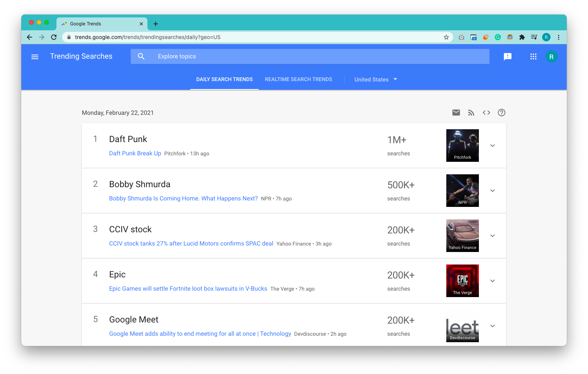Open Bobby Shmurda Is Coming Home article

183,198
